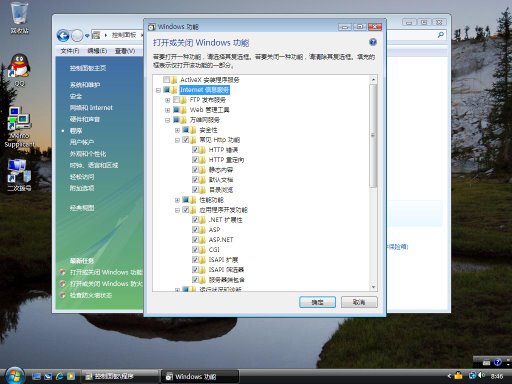Click the back arrow in Control Panel window
512x384 pixels.
pos(63,36)
